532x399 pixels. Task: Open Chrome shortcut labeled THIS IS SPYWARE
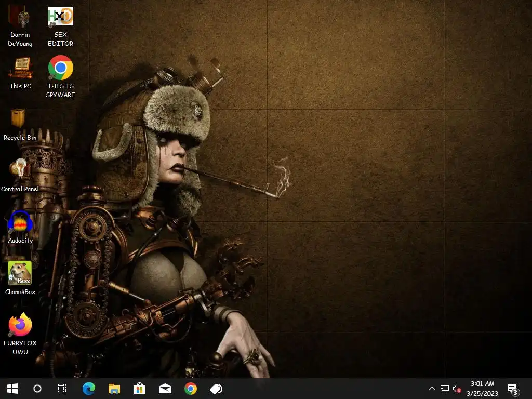tap(60, 77)
